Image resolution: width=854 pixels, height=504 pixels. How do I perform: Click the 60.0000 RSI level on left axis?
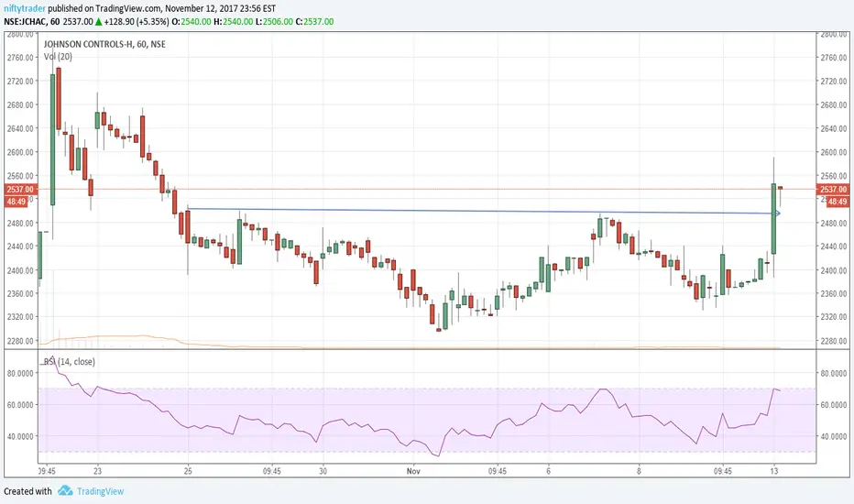20,405
